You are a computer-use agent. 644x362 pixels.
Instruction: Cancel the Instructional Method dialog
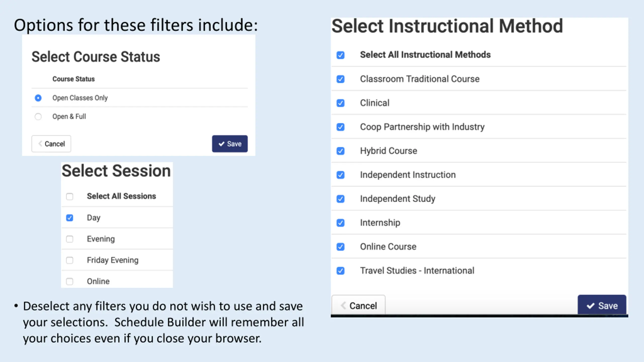click(x=358, y=306)
